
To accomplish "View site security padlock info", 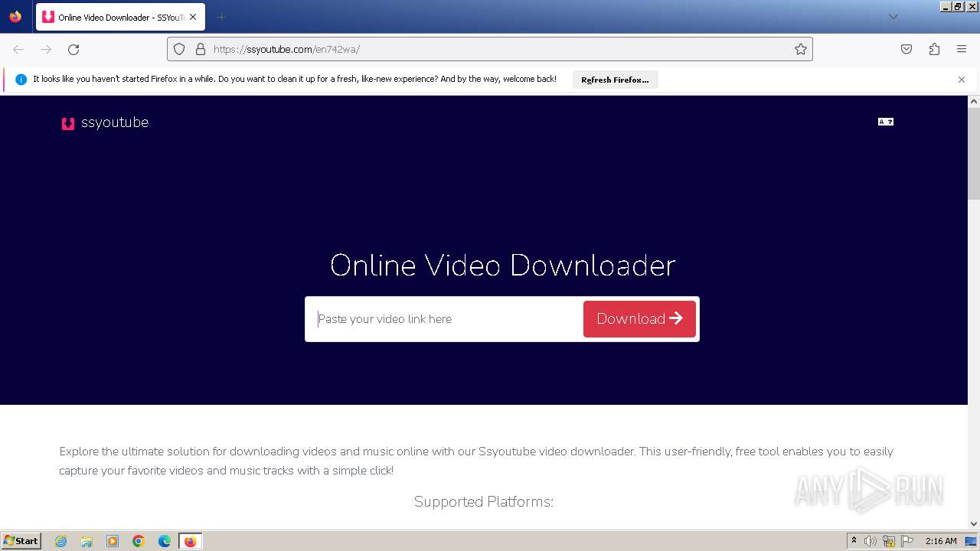I will (x=201, y=49).
